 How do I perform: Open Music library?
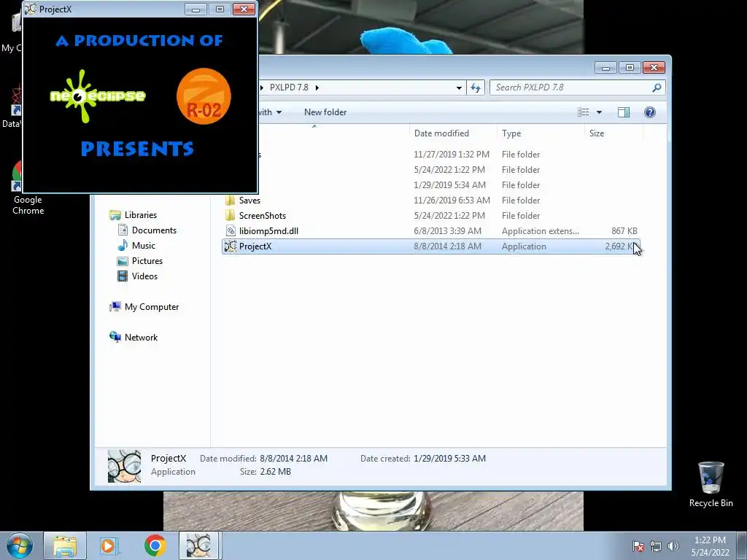click(x=144, y=245)
